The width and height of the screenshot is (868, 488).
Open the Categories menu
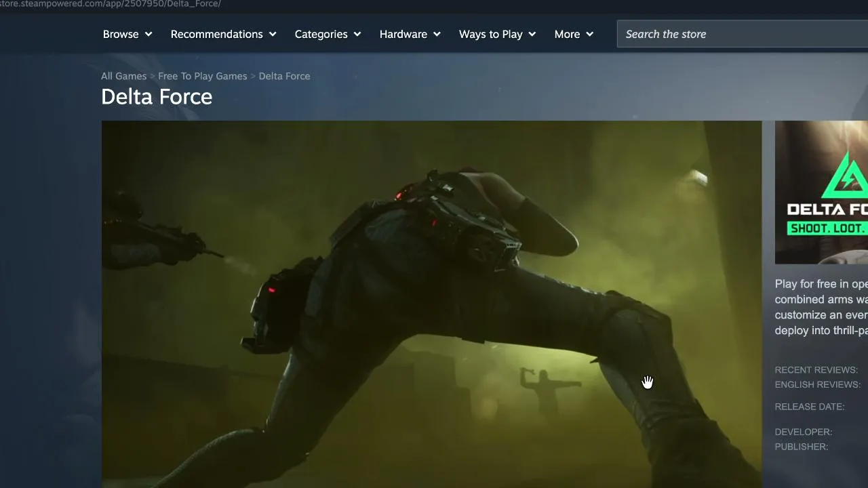(328, 34)
